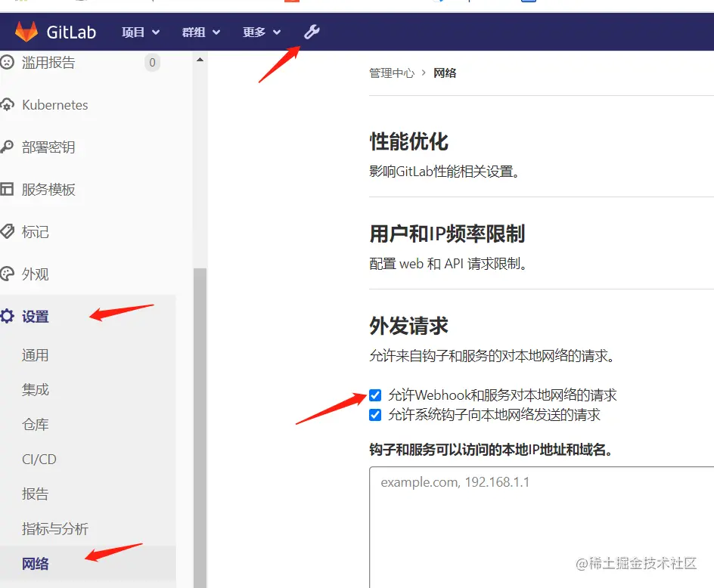Open the 仓库 settings sub-item

pyautogui.click(x=35, y=424)
